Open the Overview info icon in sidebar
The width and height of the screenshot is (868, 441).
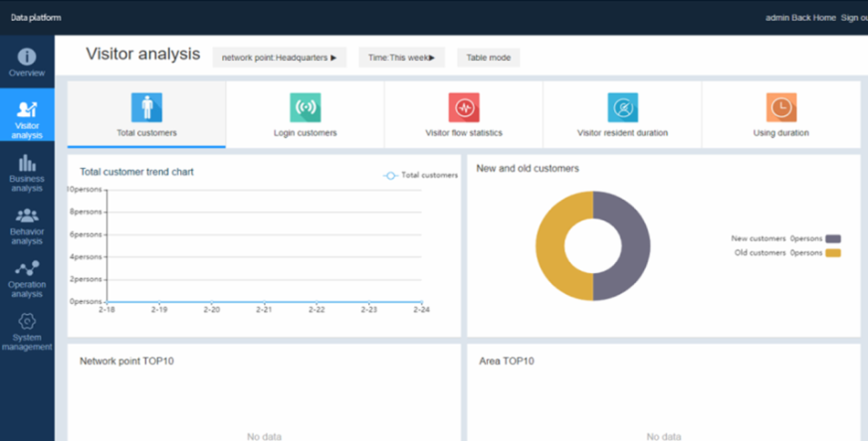point(26,57)
